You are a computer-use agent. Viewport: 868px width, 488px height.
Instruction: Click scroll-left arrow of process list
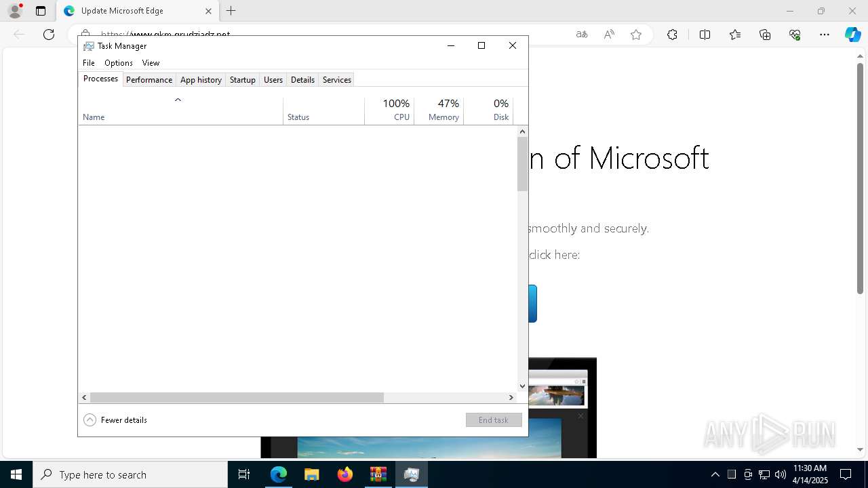pyautogui.click(x=84, y=397)
